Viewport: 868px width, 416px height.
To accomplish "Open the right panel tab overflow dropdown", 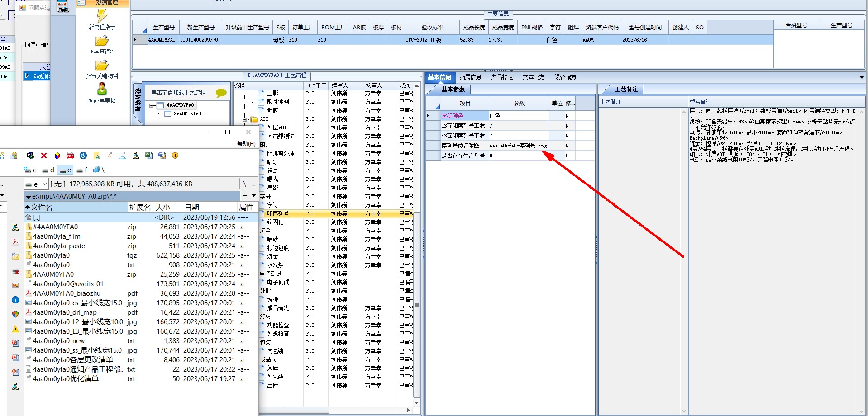I will click(x=862, y=77).
